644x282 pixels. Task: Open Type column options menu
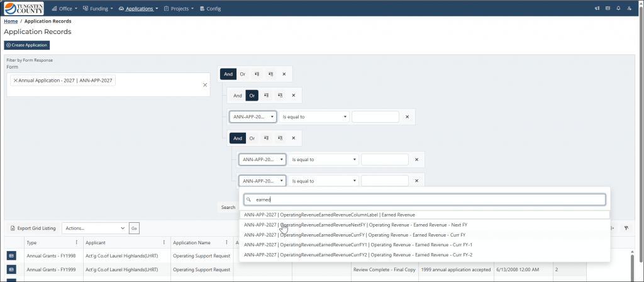[76, 242]
